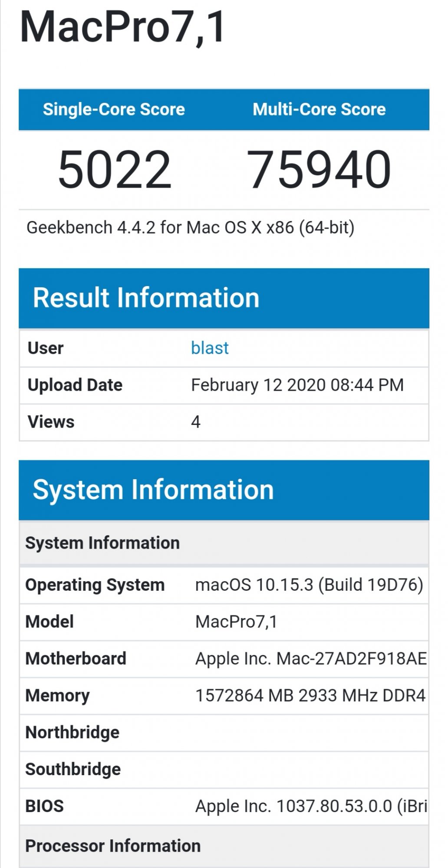This screenshot has width=448, height=868.
Task: Open the blast user profile link
Action: point(210,348)
